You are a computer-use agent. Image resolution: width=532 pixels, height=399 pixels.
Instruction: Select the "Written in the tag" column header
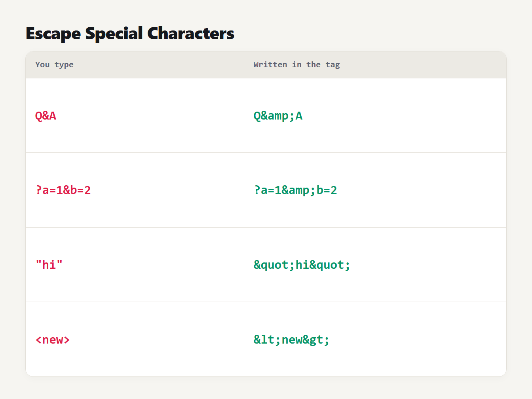[296, 65]
